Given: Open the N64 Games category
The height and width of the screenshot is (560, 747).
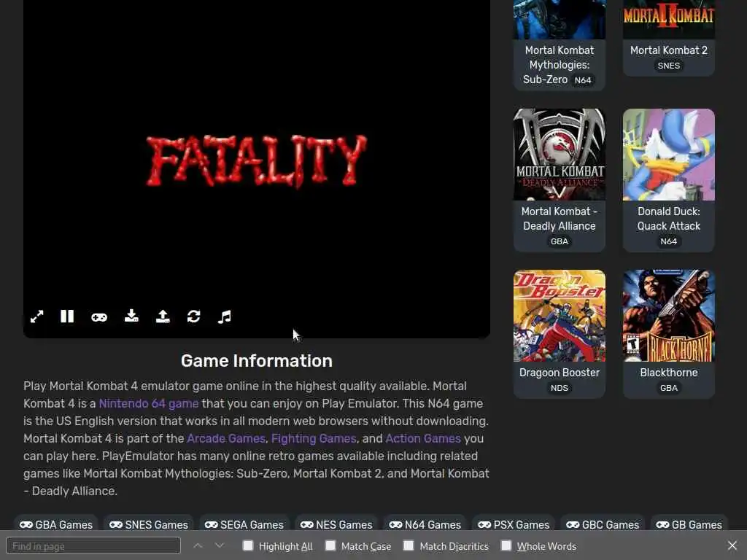Looking at the screenshot, I should (x=425, y=525).
